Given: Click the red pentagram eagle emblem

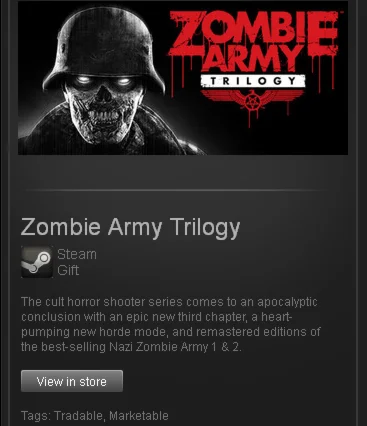Looking at the screenshot, I should (x=252, y=101).
